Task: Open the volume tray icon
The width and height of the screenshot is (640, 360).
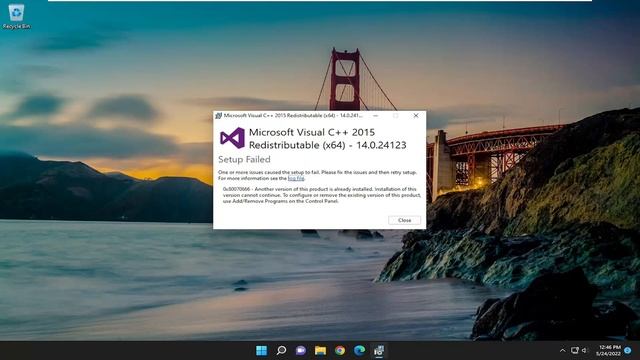Action: tap(584, 350)
